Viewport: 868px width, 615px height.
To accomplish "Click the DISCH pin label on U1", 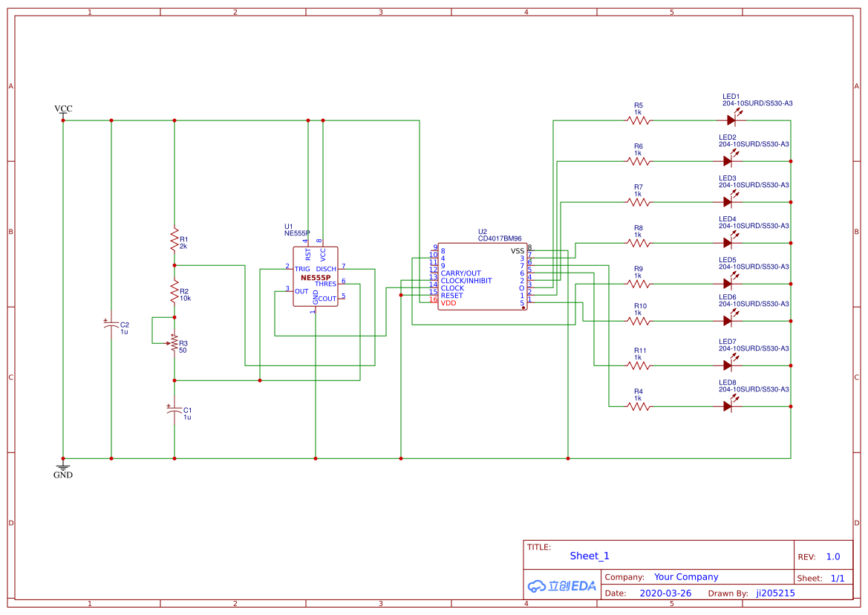I will tap(326, 269).
